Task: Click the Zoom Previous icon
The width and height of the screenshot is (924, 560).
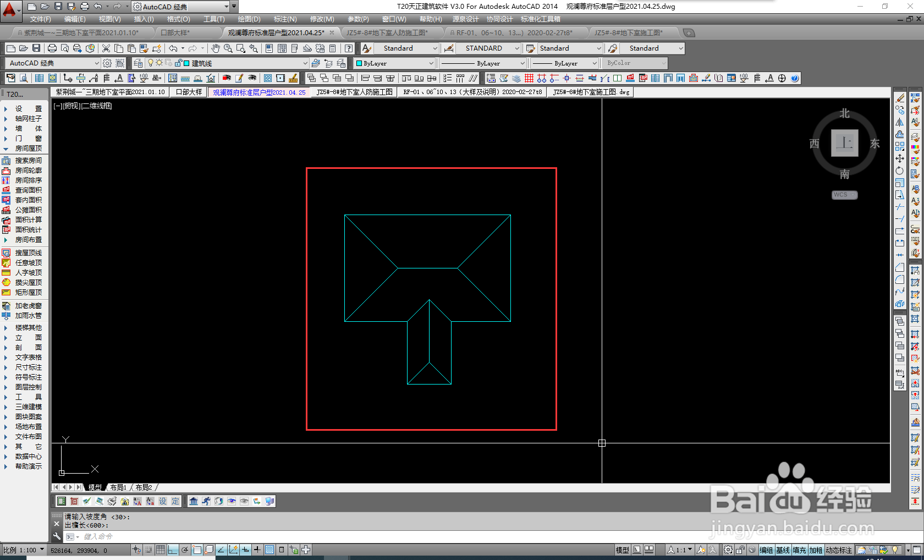Action: click(x=254, y=48)
